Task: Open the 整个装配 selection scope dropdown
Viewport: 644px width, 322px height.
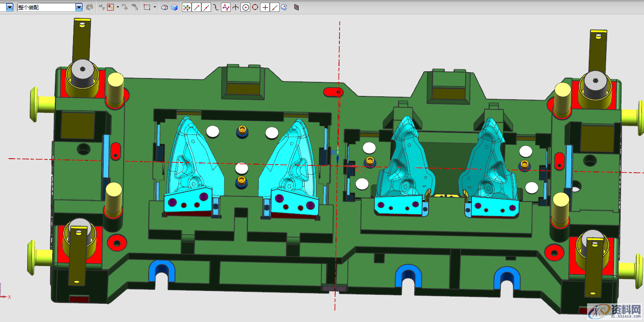Action: [79, 7]
